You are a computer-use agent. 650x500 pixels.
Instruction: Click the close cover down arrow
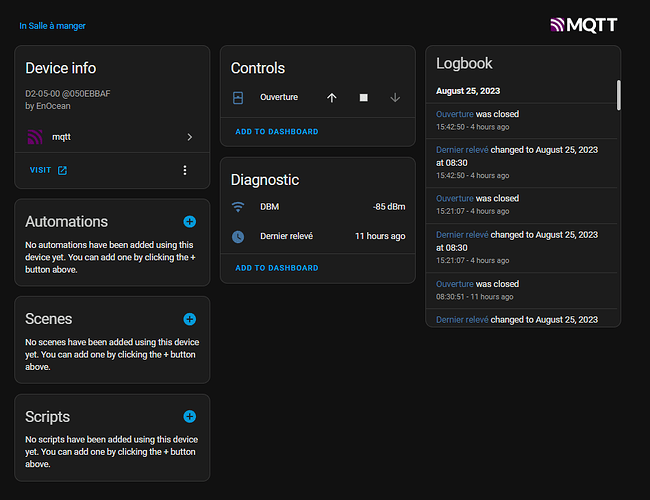tap(395, 98)
